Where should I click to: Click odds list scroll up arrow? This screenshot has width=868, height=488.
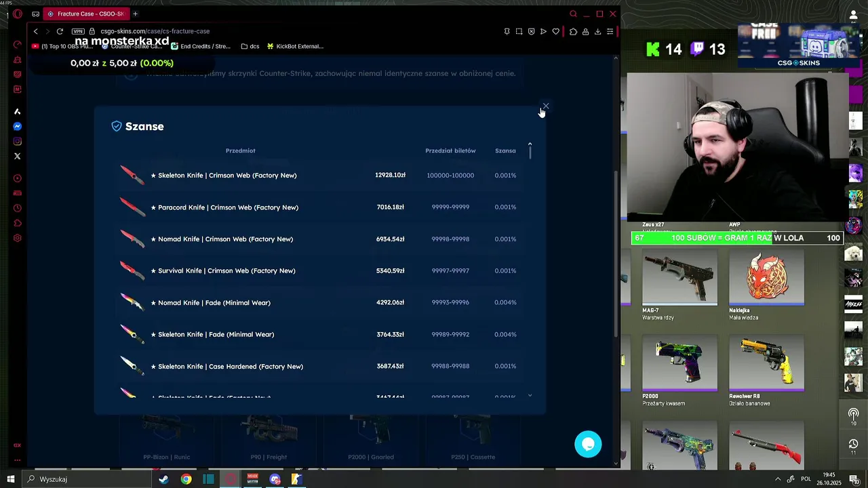click(530, 144)
